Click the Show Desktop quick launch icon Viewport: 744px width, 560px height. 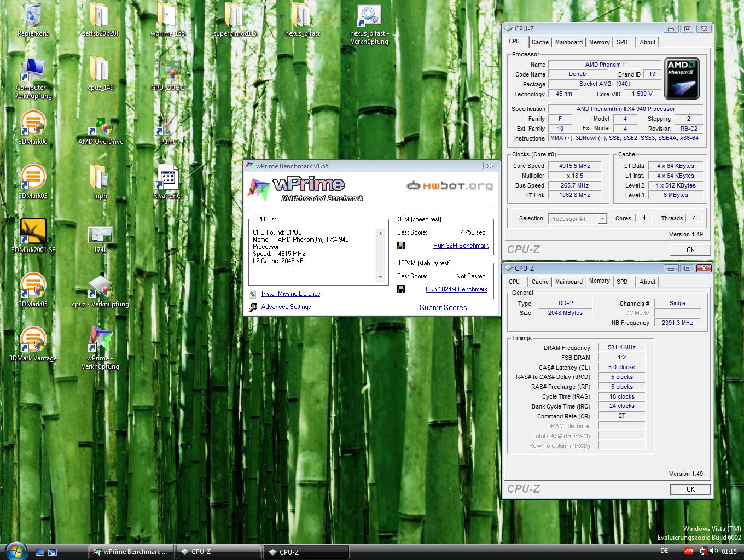tap(40, 552)
